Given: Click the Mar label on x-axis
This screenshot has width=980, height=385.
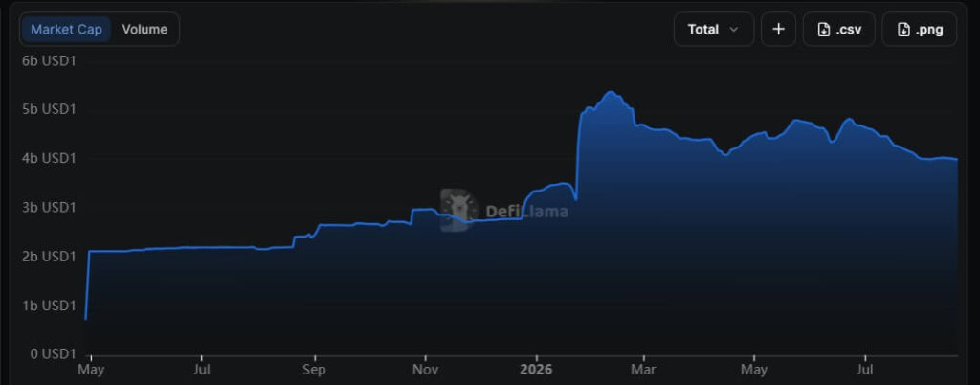Looking at the screenshot, I should tap(643, 370).
